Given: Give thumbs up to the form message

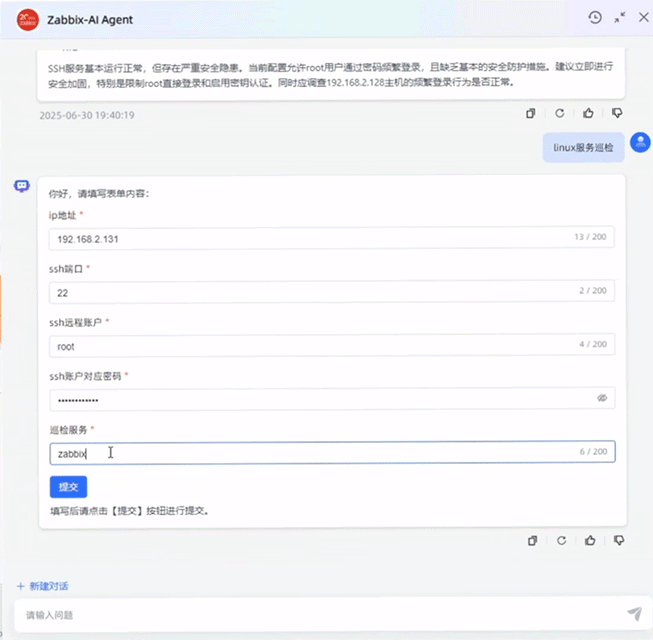Looking at the screenshot, I should coord(590,540).
